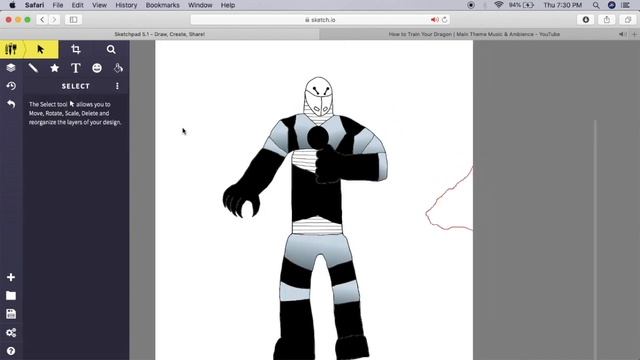Image resolution: width=640 pixels, height=360 pixels.
Task: Open the Help menu
Action: [x=228, y=5]
